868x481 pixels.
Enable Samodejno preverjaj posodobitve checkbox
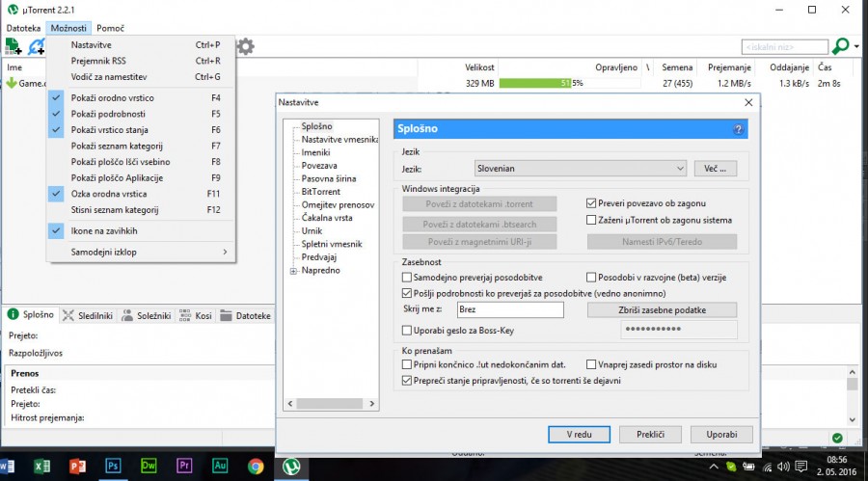pos(407,278)
